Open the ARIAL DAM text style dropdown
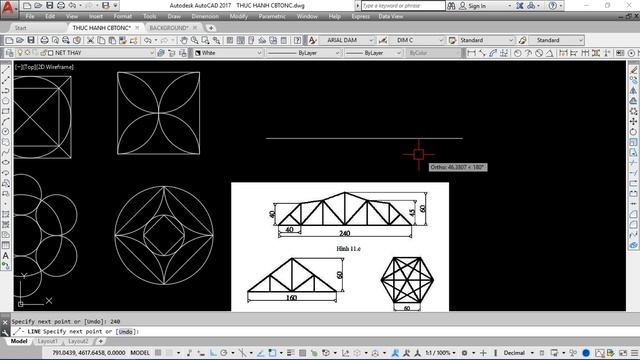 point(371,40)
